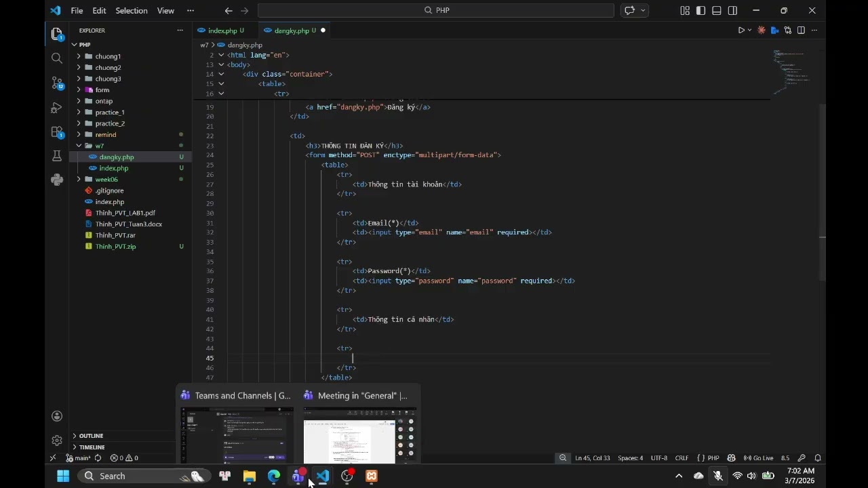The height and width of the screenshot is (488, 868).
Task: Click the orange Claude starburst icon
Action: [x=762, y=30]
